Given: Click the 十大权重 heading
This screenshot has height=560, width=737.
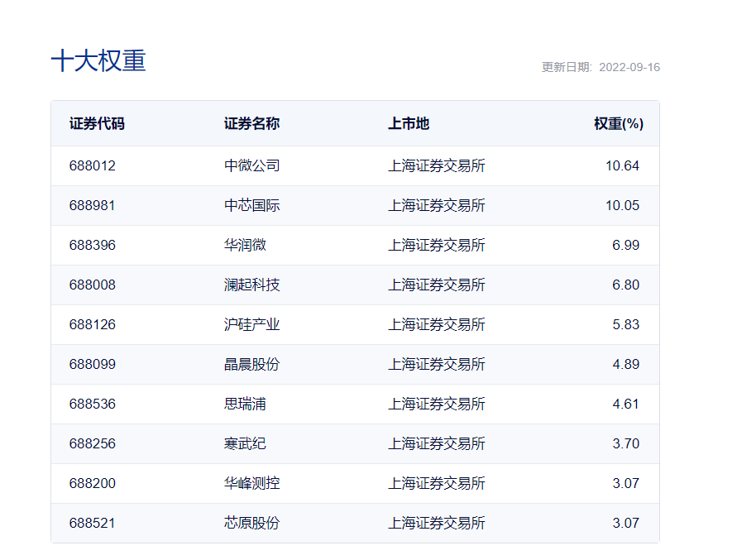Looking at the screenshot, I should point(98,61).
